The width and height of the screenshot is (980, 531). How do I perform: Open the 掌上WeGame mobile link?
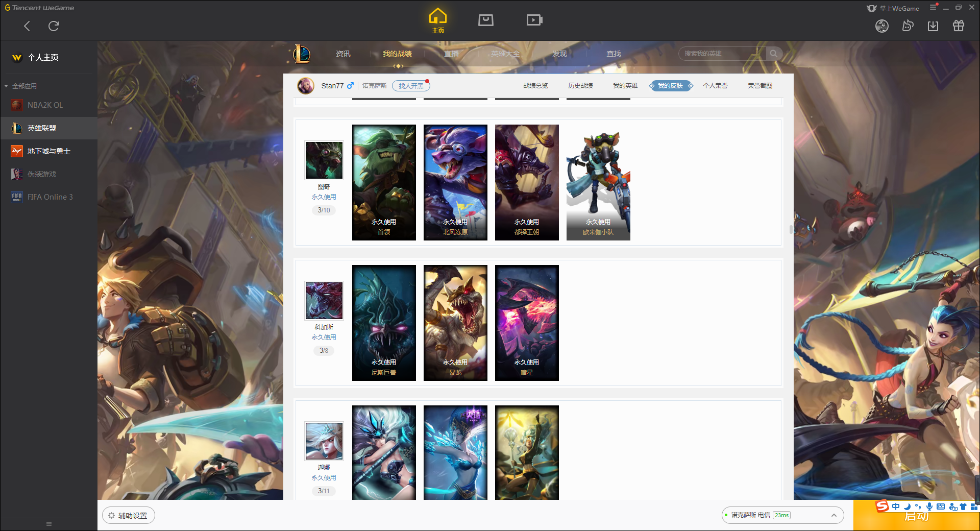tap(893, 8)
